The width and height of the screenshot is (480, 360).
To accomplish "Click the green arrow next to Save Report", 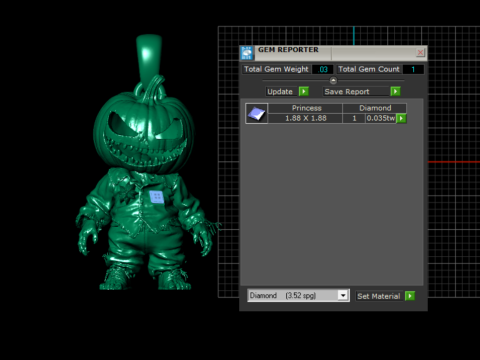I will click(395, 91).
